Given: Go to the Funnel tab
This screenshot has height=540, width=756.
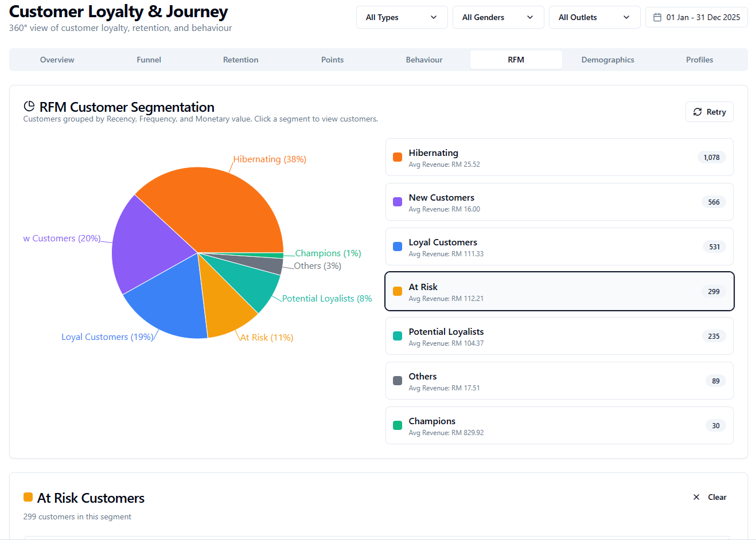Looking at the screenshot, I should pyautogui.click(x=149, y=60).
